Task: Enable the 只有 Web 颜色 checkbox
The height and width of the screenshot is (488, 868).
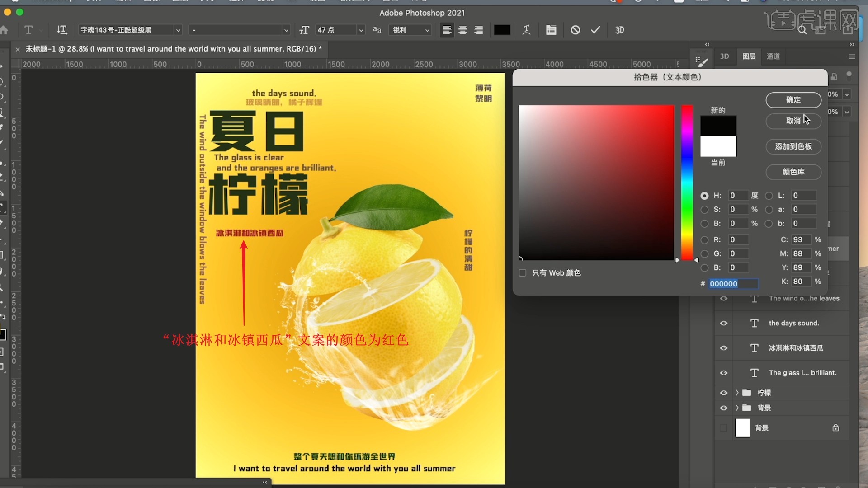Action: coord(523,273)
